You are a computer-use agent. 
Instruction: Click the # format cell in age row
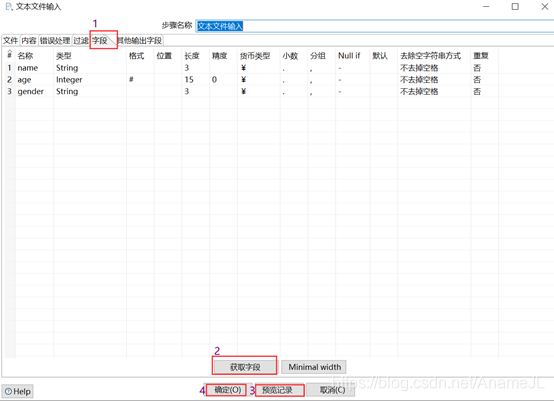131,79
